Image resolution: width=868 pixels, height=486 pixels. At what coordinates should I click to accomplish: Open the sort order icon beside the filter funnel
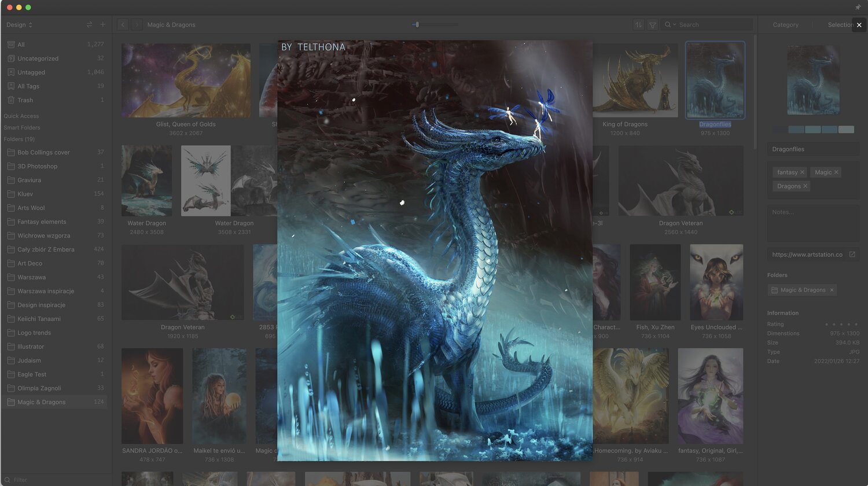(x=639, y=25)
